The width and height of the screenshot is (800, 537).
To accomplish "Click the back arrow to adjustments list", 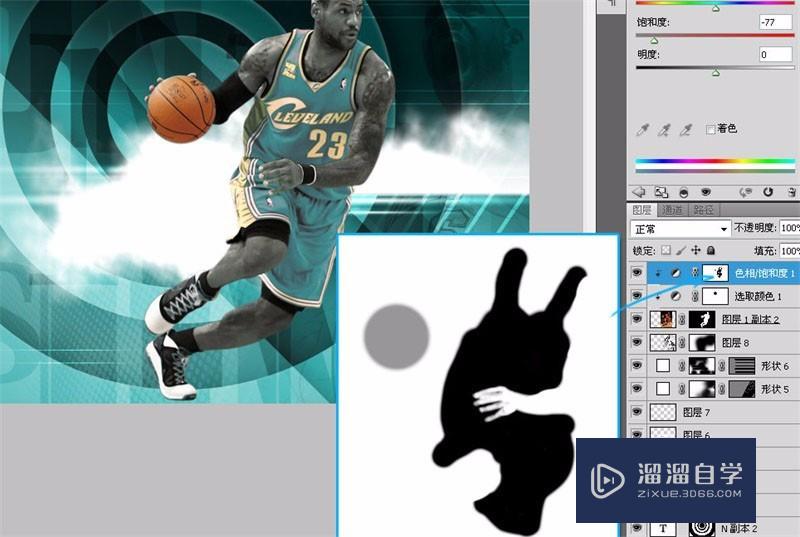I will click(639, 192).
